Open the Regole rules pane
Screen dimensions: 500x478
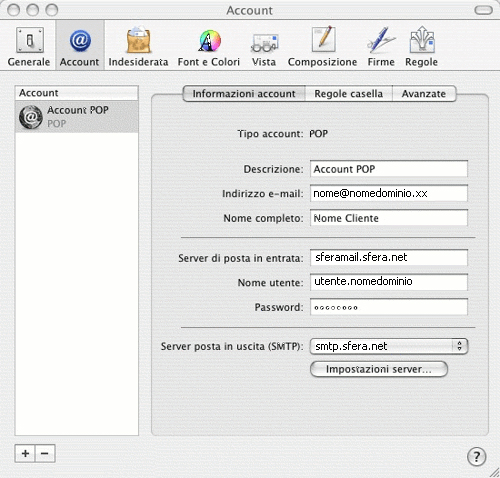point(422,47)
